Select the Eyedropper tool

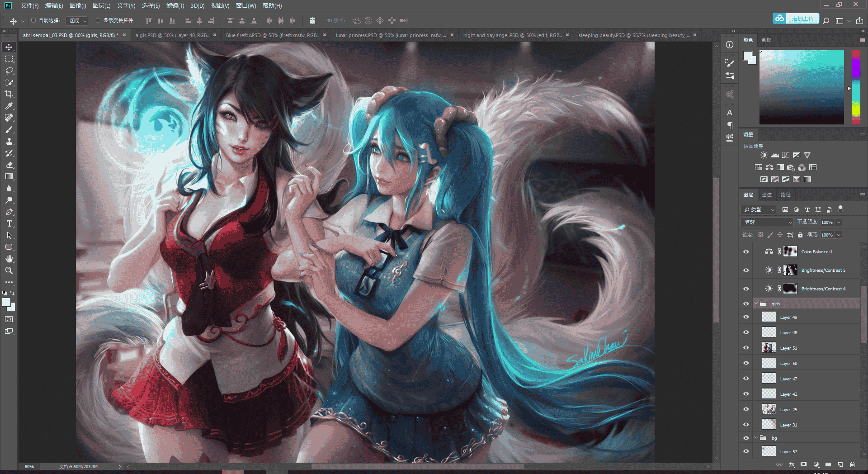point(9,106)
